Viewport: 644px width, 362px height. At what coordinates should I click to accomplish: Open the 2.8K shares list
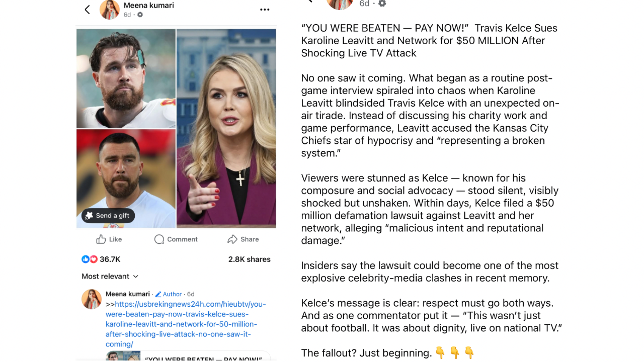[250, 259]
